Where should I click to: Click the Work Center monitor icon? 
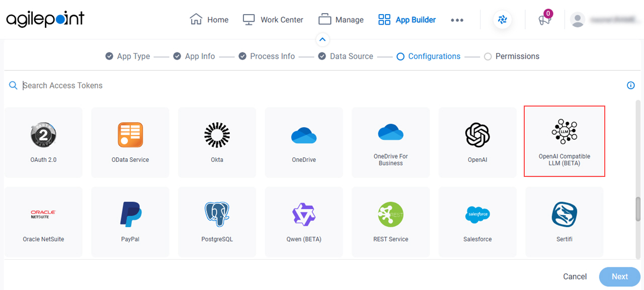click(x=249, y=20)
